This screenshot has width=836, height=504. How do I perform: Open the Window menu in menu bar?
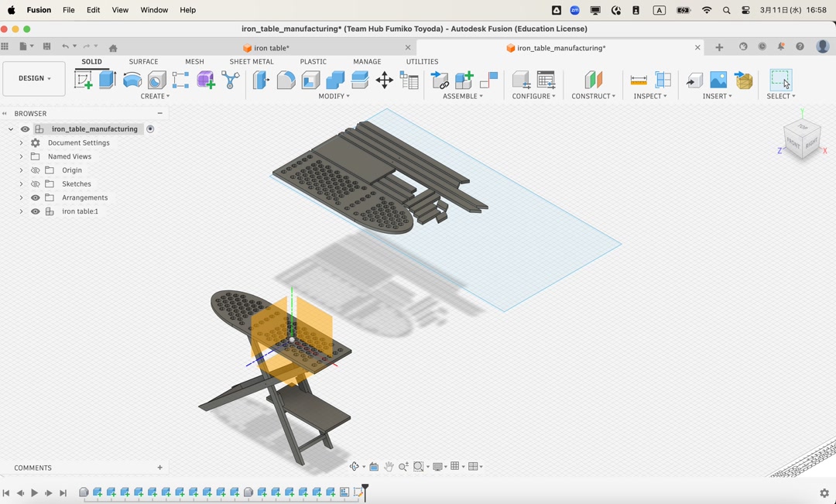pyautogui.click(x=154, y=9)
